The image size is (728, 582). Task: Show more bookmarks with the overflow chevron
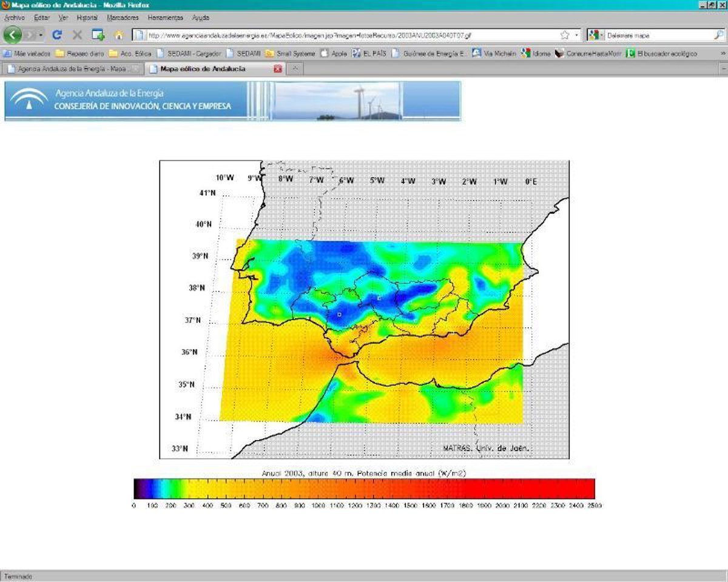click(723, 53)
